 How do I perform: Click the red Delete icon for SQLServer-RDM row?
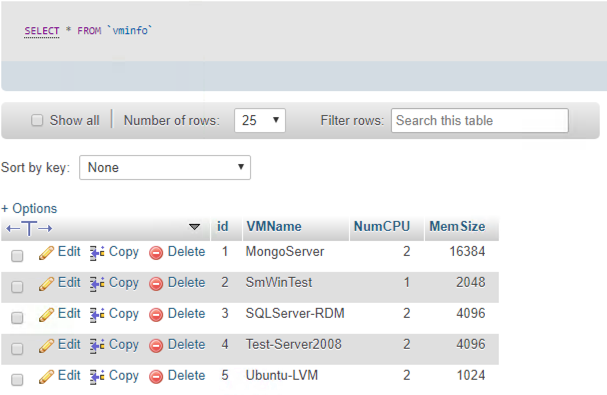click(156, 315)
